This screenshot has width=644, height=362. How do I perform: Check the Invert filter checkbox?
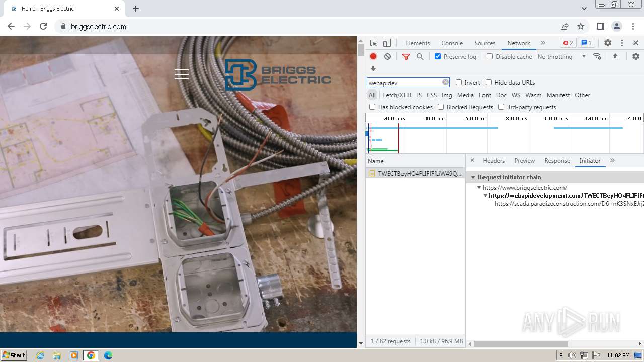click(x=459, y=82)
